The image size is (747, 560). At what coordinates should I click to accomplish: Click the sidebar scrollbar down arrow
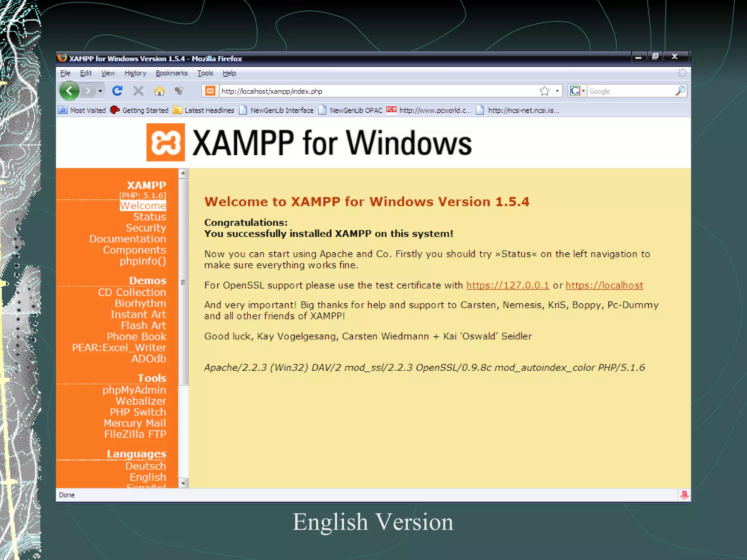(x=183, y=483)
